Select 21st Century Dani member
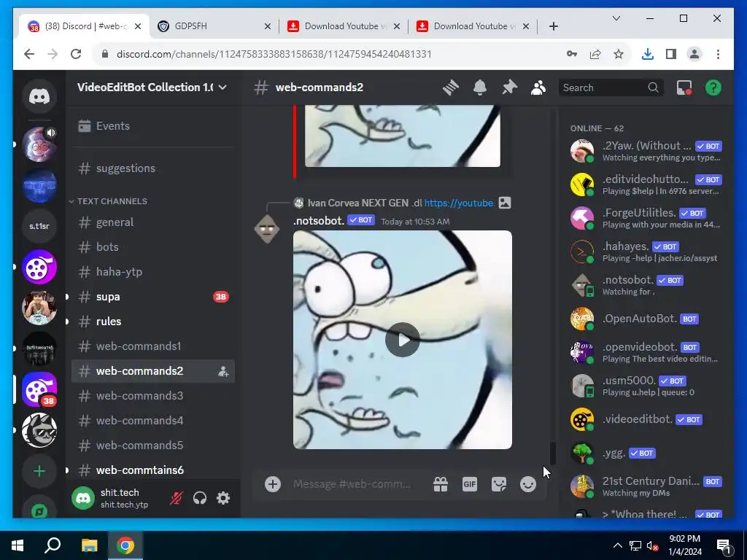 point(646,486)
